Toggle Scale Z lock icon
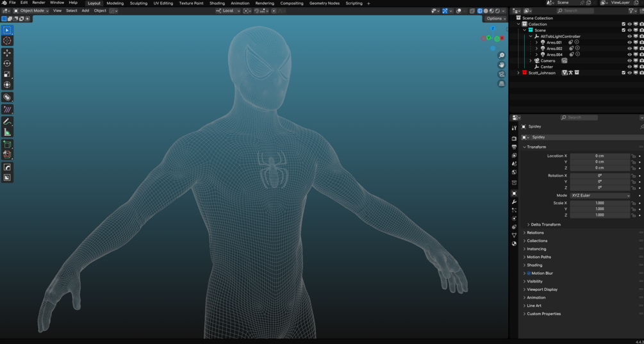Viewport: 644px width, 344px height. pos(633,215)
